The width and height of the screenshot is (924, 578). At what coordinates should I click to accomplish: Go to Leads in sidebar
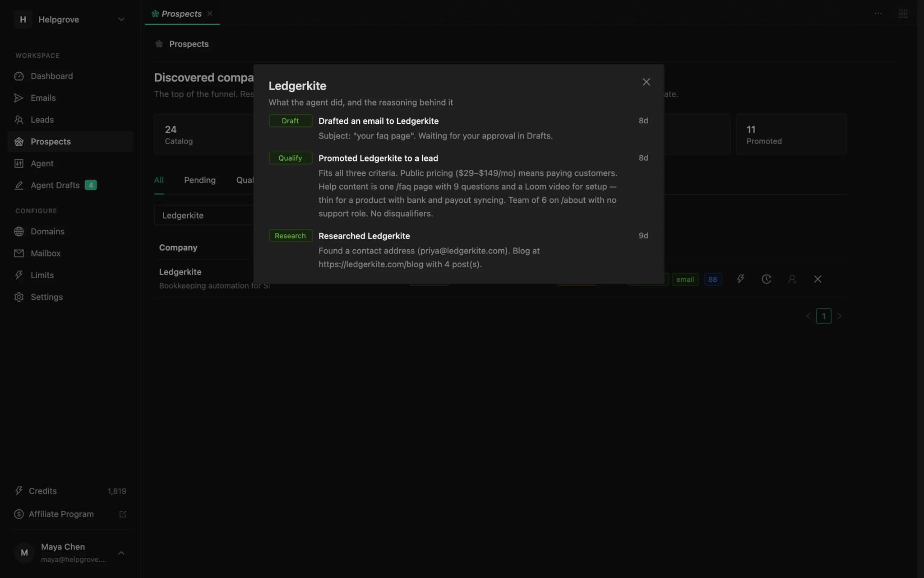point(70,120)
